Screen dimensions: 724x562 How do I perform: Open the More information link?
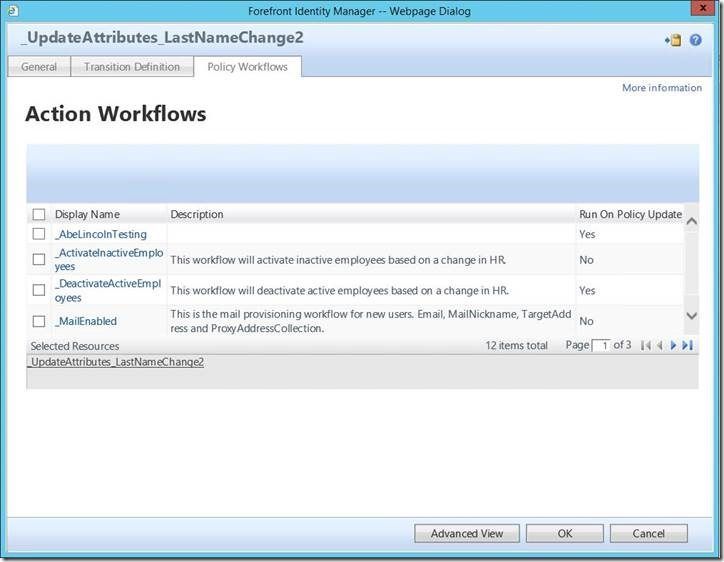click(x=662, y=88)
